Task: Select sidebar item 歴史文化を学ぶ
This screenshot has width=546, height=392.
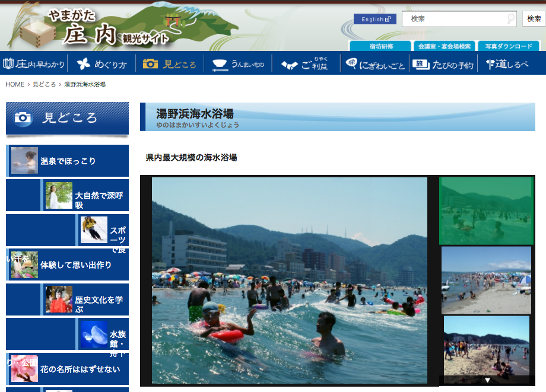Action: tap(85, 299)
